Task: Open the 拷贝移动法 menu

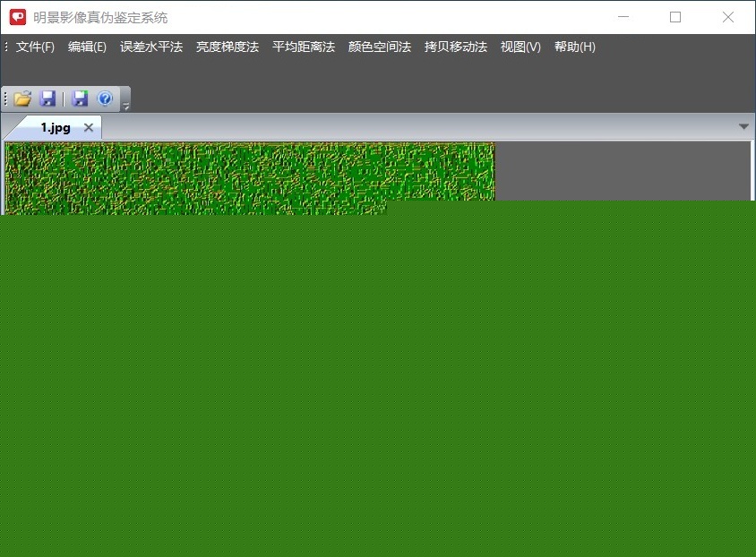Action: (456, 47)
